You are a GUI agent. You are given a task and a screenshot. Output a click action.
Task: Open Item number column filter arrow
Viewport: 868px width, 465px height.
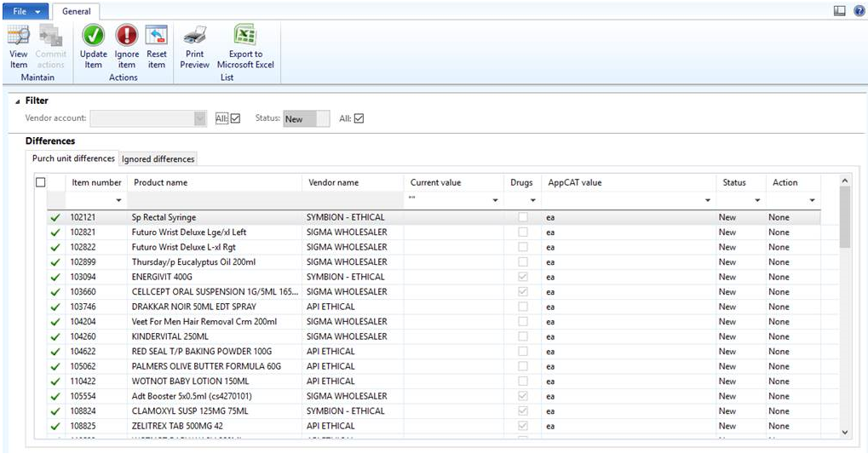[118, 200]
